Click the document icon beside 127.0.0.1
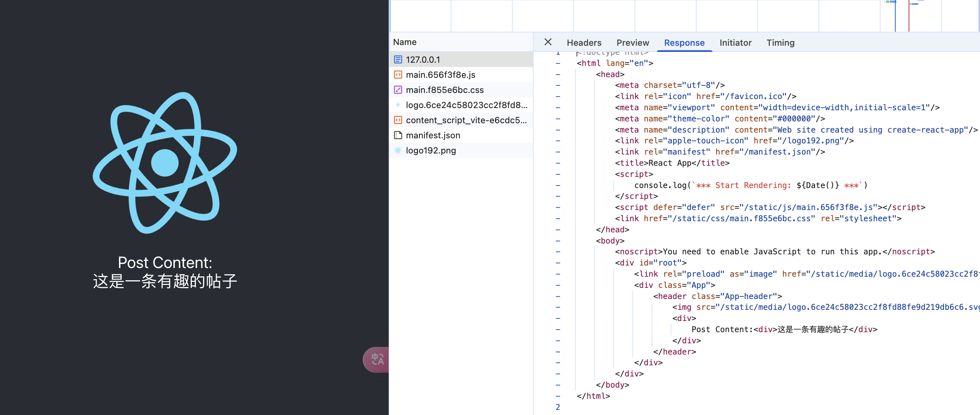The width and height of the screenshot is (980, 415). click(x=398, y=60)
